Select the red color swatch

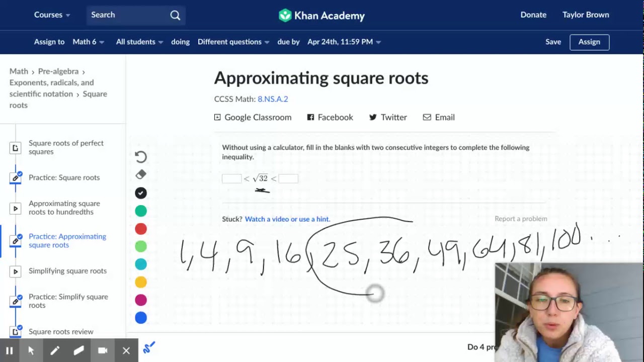141,229
